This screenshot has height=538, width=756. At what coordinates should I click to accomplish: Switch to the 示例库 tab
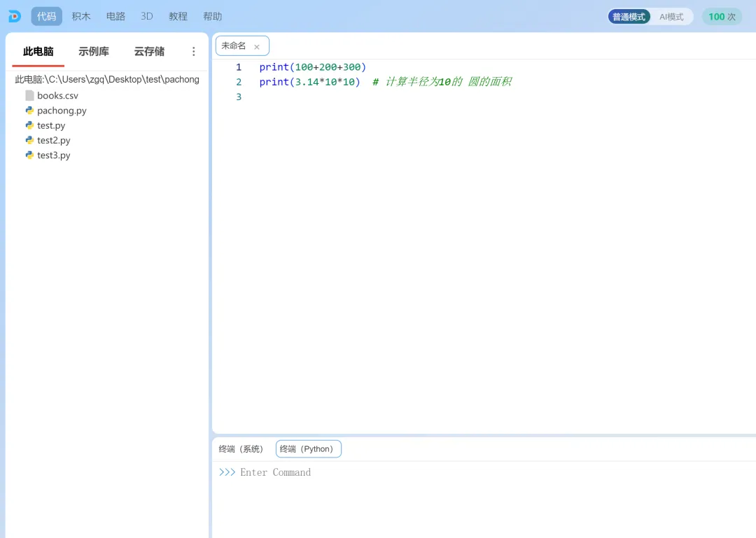point(94,52)
